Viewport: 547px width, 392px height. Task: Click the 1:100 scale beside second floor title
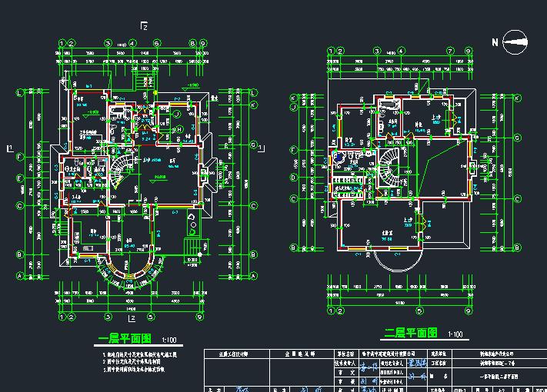tap(455, 334)
